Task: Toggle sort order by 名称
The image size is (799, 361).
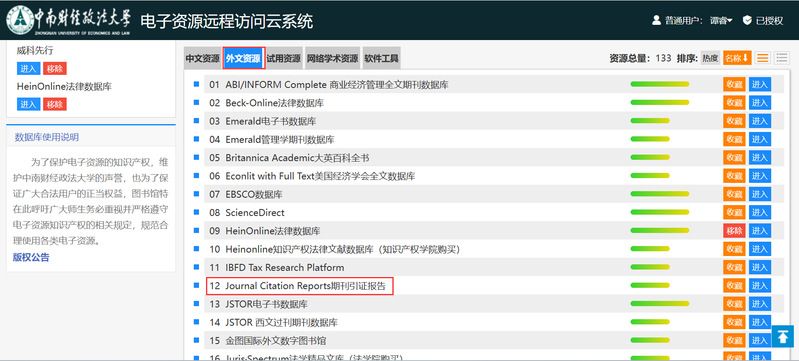Action: click(737, 58)
